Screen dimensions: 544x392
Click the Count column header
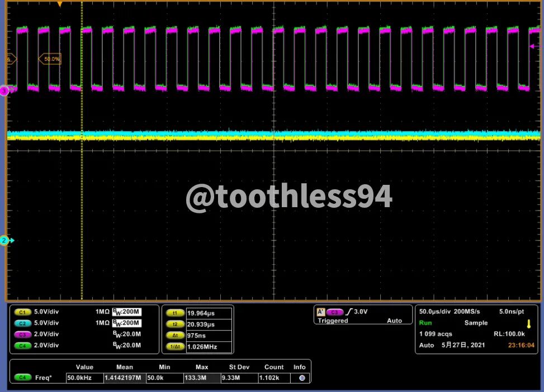[274, 367]
